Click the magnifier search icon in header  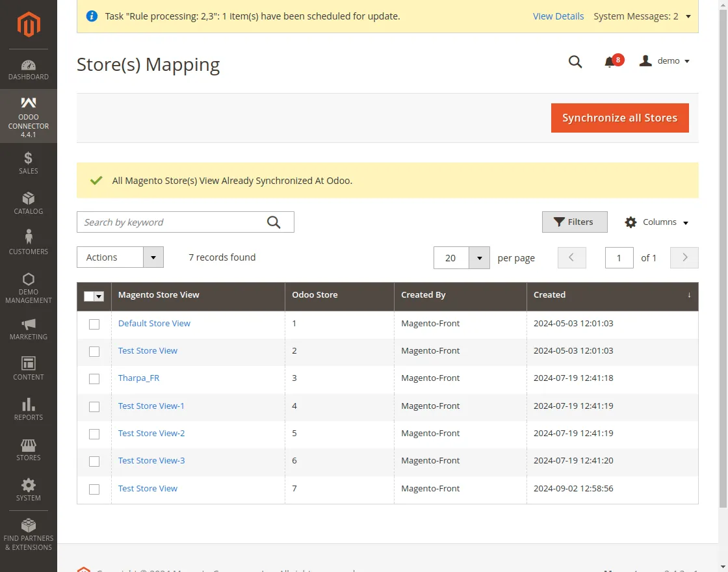click(x=575, y=62)
